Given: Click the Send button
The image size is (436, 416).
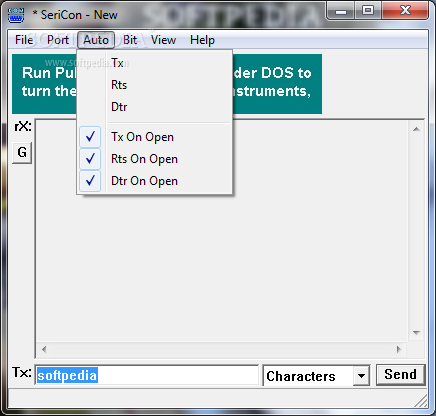Looking at the screenshot, I should 401,375.
